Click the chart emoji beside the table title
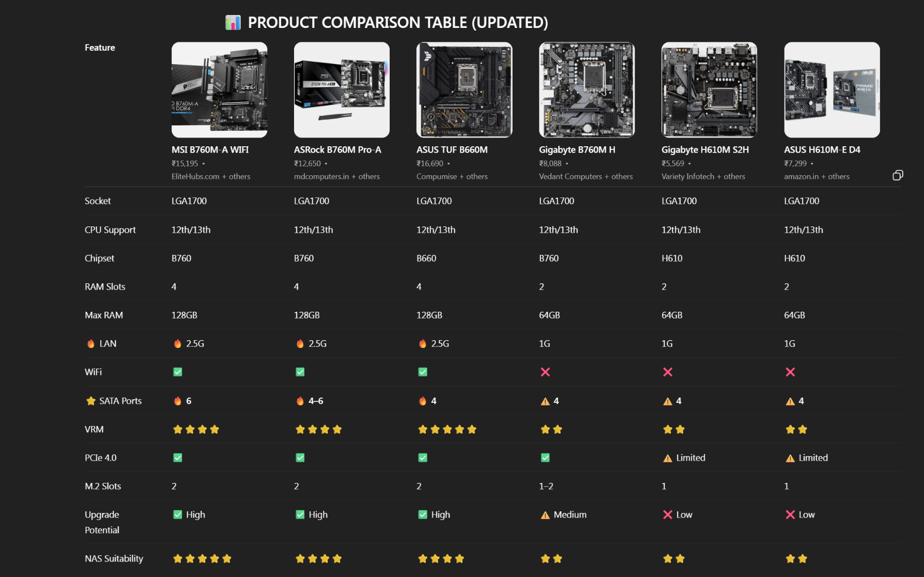Image resolution: width=924 pixels, height=577 pixels. [x=233, y=22]
